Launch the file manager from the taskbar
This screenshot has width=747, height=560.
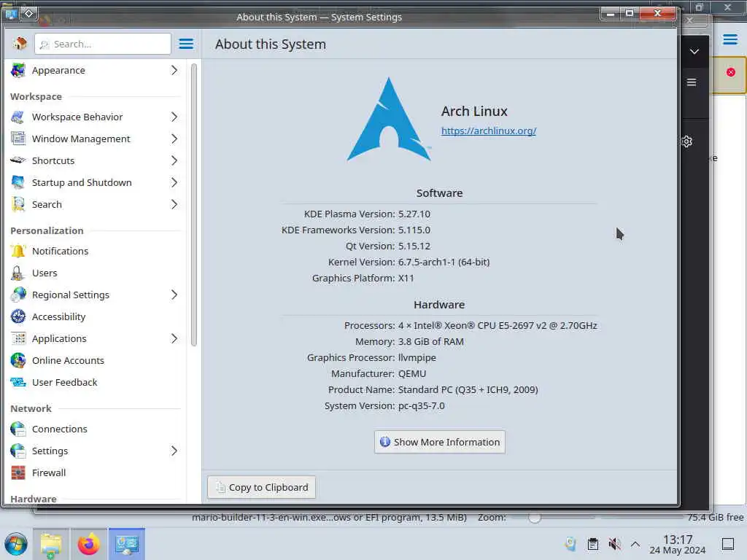pos(51,544)
